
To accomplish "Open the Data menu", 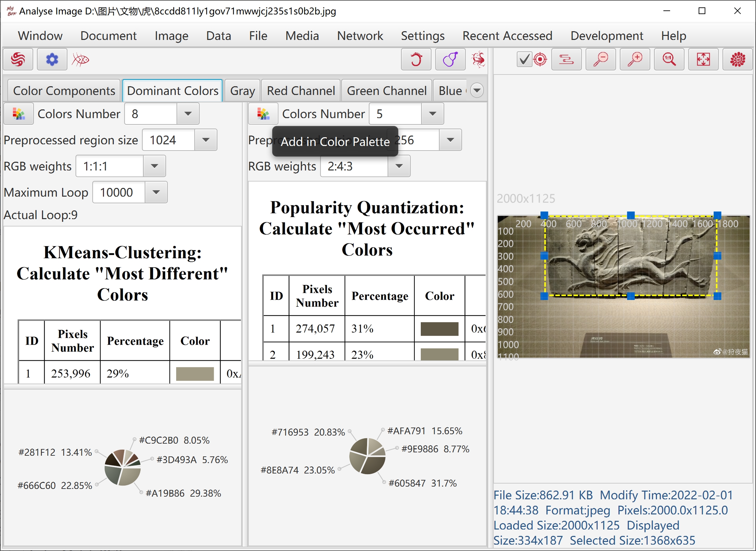I will point(219,36).
